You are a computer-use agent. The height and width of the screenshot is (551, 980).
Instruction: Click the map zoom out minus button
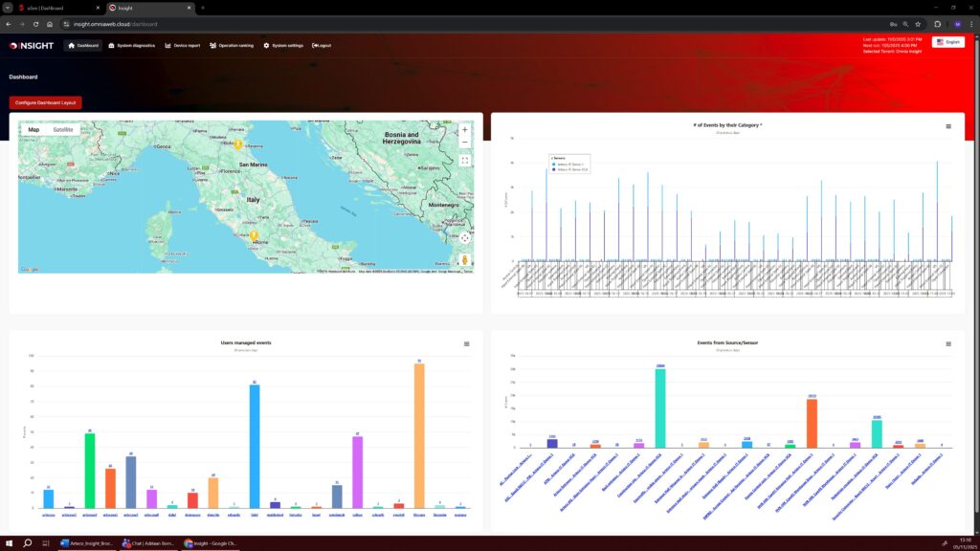[x=464, y=143]
